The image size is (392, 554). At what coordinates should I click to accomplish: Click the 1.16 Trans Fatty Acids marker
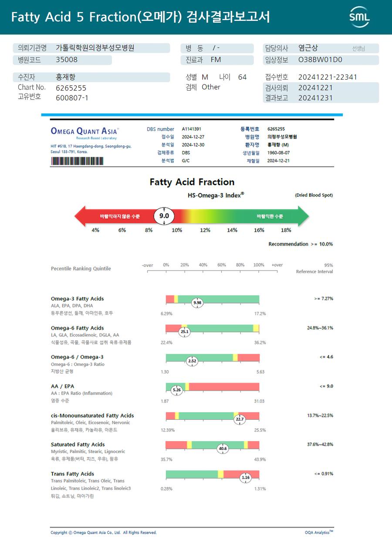[x=246, y=478]
